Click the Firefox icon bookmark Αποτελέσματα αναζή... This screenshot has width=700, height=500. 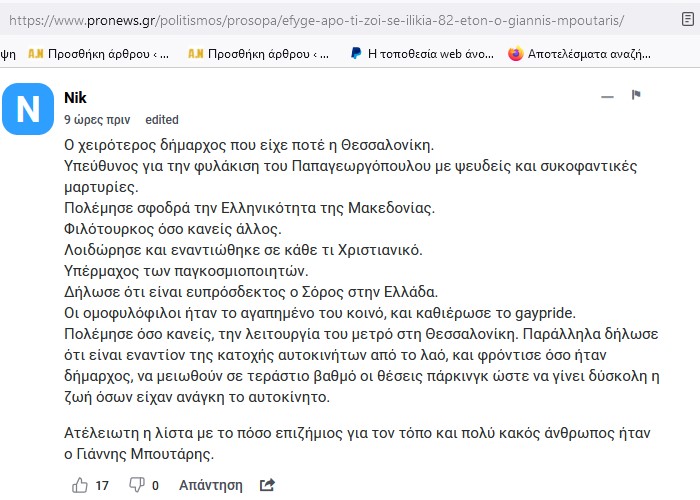[x=515, y=54]
